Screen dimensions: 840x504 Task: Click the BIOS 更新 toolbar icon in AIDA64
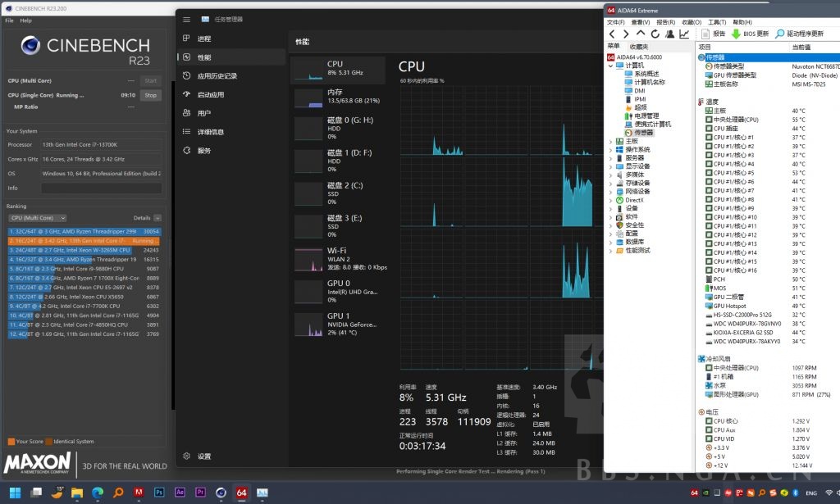coord(749,34)
